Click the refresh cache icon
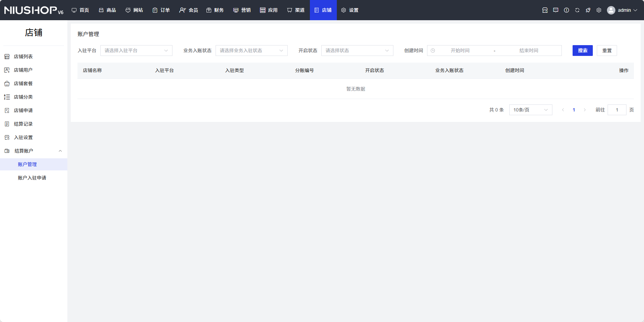This screenshot has width=644, height=322. click(577, 10)
